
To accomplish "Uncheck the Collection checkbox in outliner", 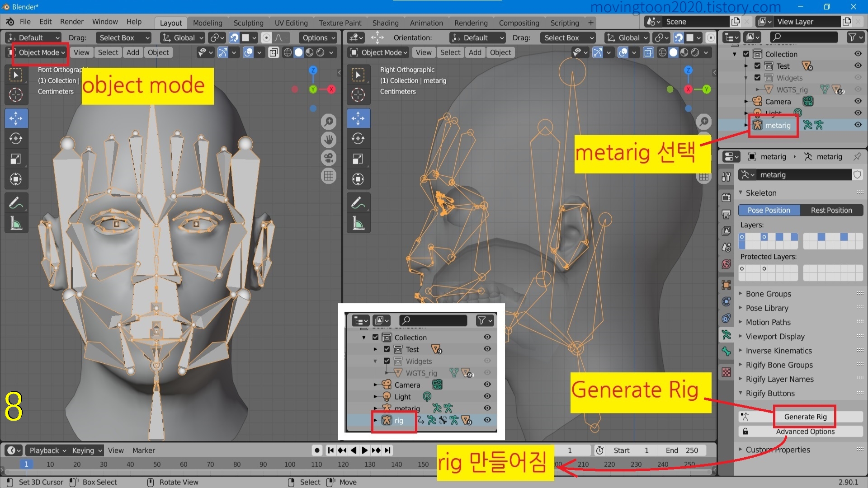I will click(x=746, y=54).
